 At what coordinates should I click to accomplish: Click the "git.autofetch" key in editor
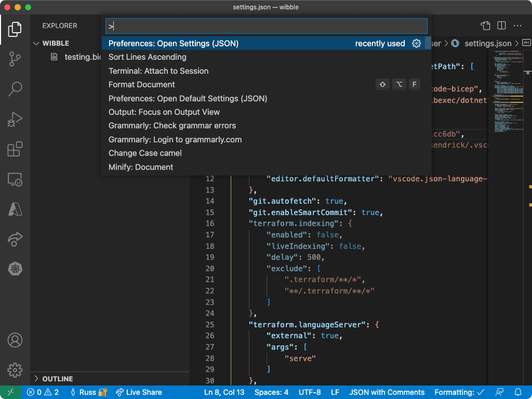282,201
